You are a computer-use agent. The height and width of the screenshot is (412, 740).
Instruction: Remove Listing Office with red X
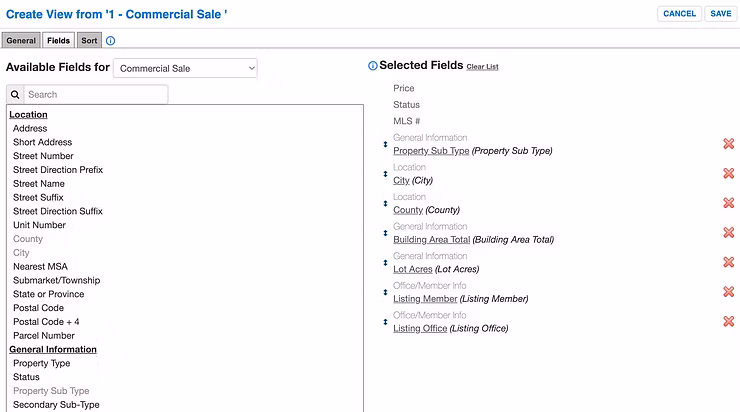tap(729, 321)
